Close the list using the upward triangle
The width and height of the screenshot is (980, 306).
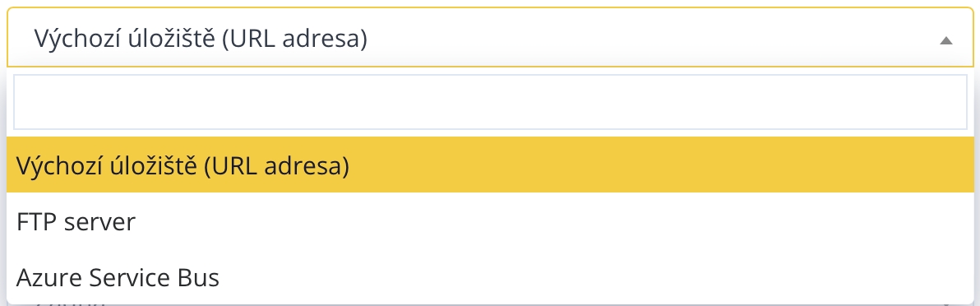click(946, 40)
